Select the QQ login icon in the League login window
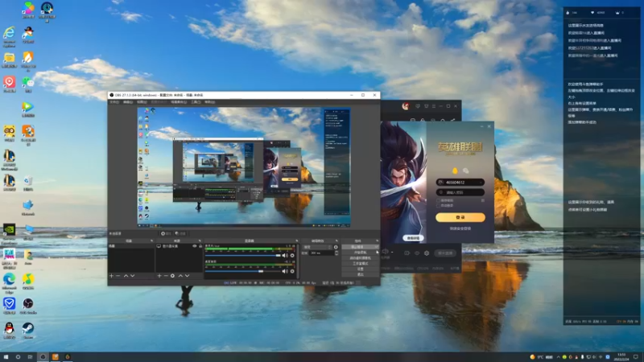This screenshot has height=362, width=644. (x=455, y=171)
